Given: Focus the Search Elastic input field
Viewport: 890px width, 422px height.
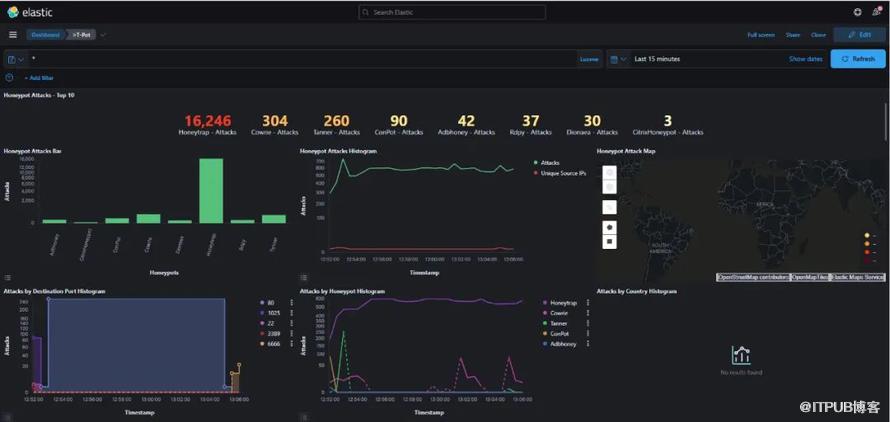Looking at the screenshot, I should tap(452, 12).
